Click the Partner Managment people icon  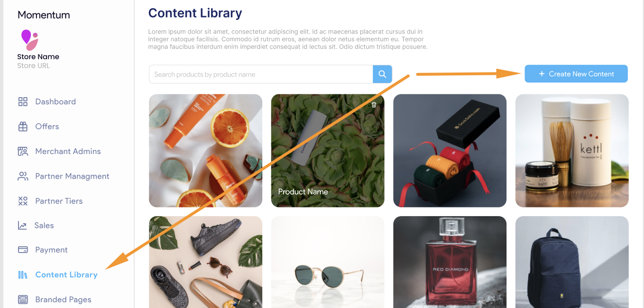tap(23, 176)
